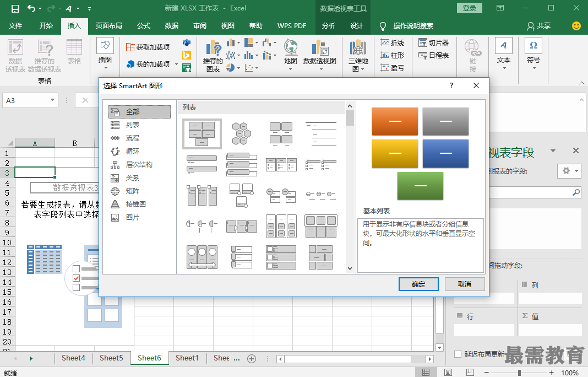Switch to the 页面布局 tab
The image size is (588, 377).
tap(109, 25)
